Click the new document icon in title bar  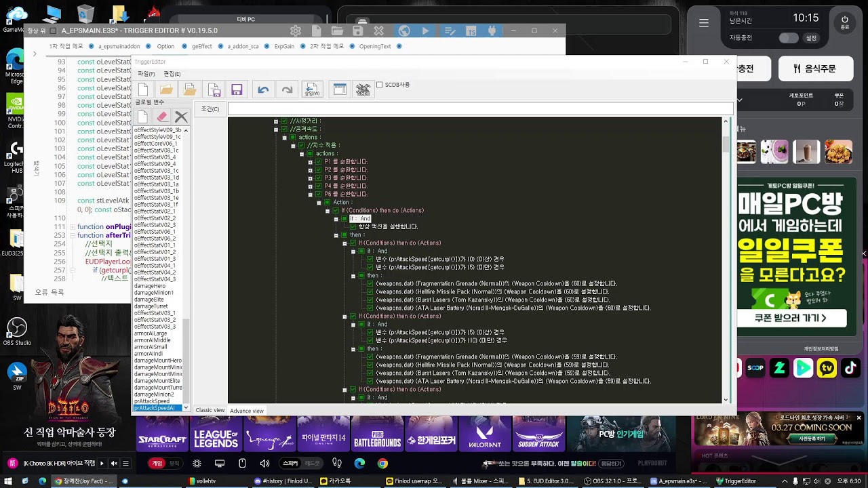tap(316, 30)
